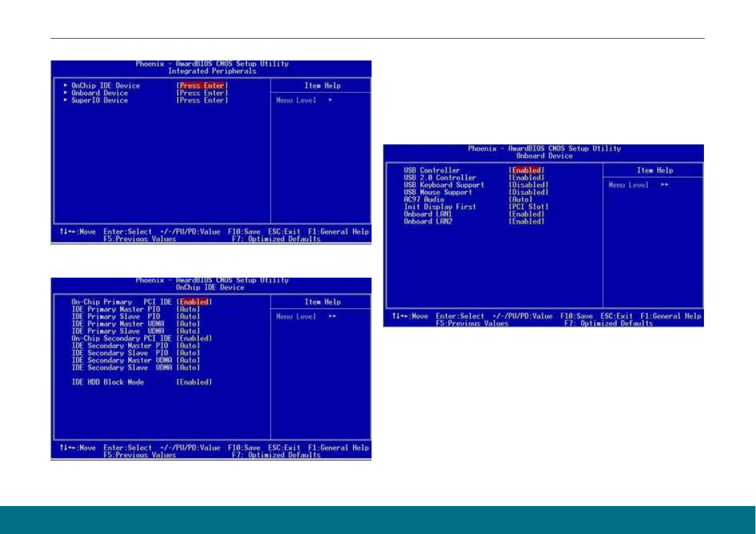The image size is (756, 534).
Task: Open the Onboard Device submenu in Integrated Peripherals
Action: [100, 93]
